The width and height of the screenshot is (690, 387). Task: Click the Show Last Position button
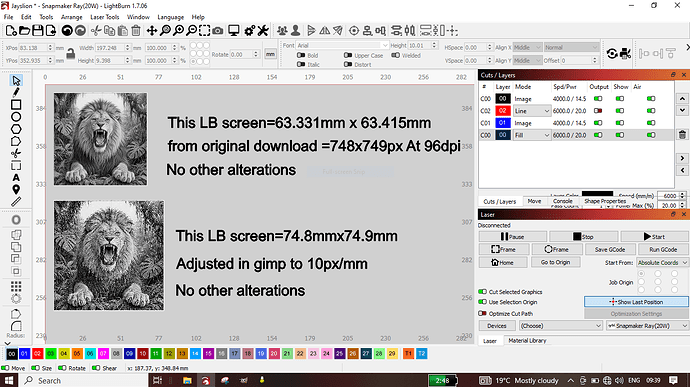coord(636,302)
